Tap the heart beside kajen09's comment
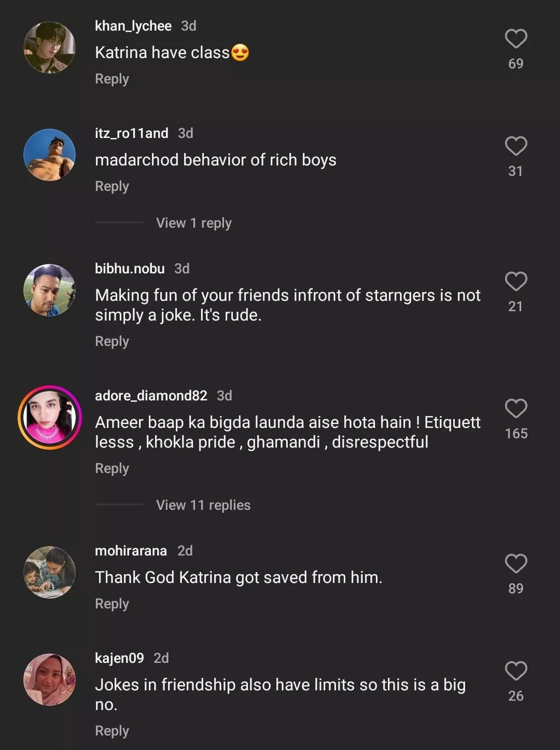Viewport: 560px width, 750px height. tap(516, 671)
